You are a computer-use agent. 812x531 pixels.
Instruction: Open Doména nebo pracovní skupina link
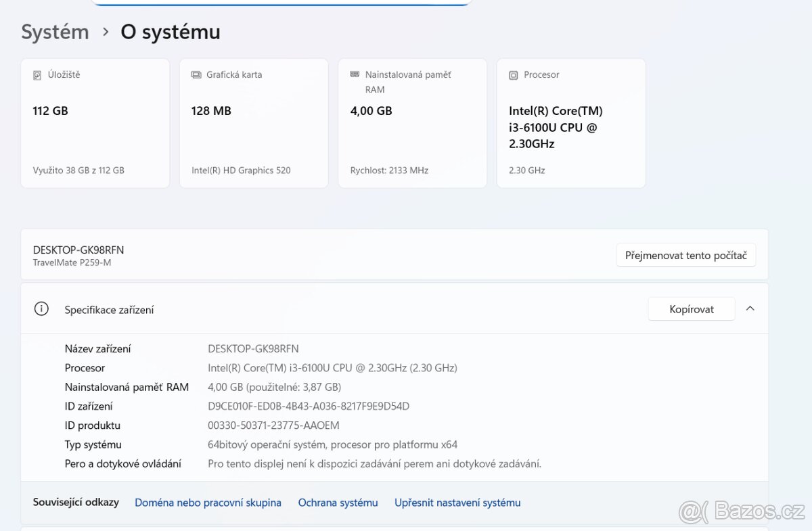click(208, 503)
